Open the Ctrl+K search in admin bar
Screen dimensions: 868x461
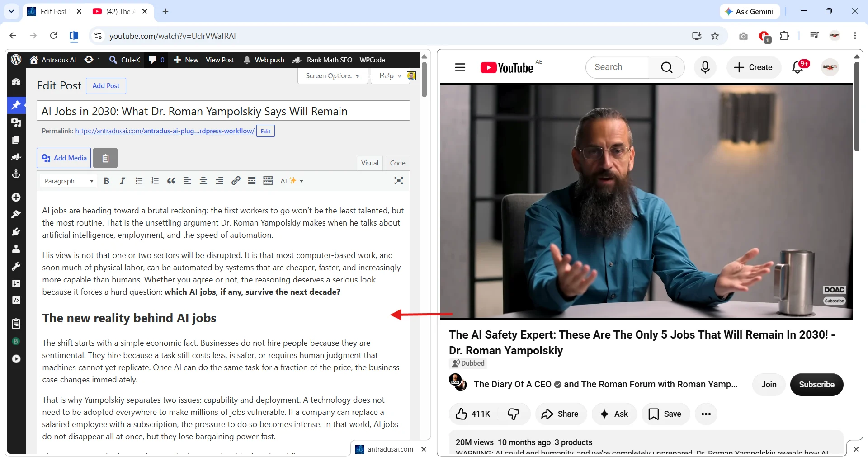[x=125, y=60]
